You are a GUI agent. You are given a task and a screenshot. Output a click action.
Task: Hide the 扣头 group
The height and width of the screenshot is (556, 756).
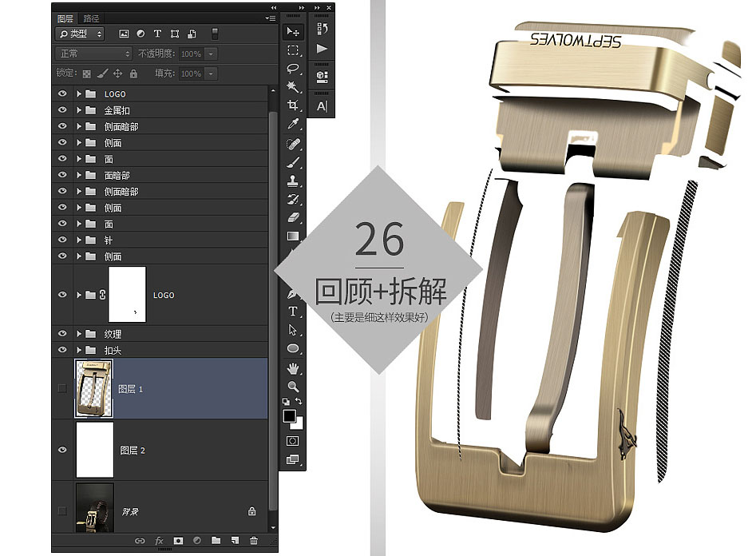click(62, 350)
